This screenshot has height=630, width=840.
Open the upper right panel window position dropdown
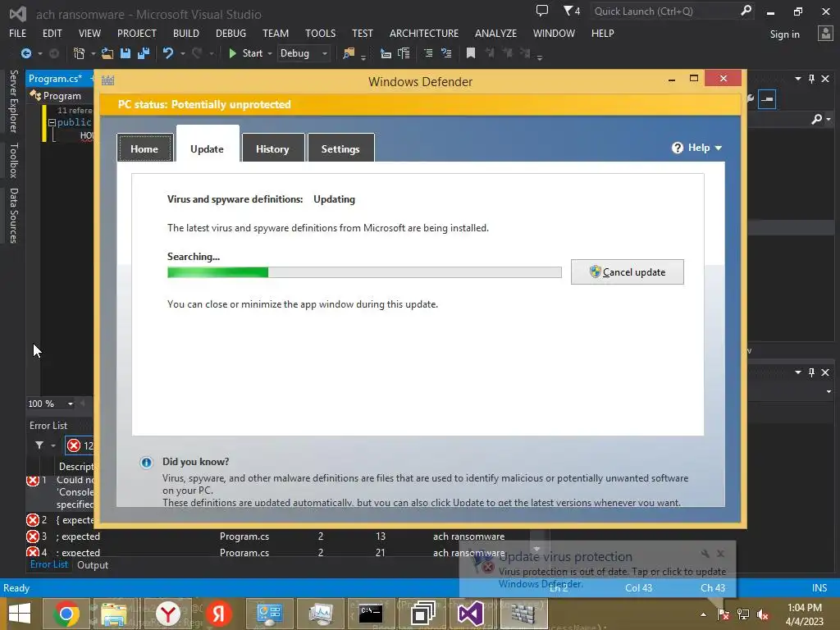[797, 79]
